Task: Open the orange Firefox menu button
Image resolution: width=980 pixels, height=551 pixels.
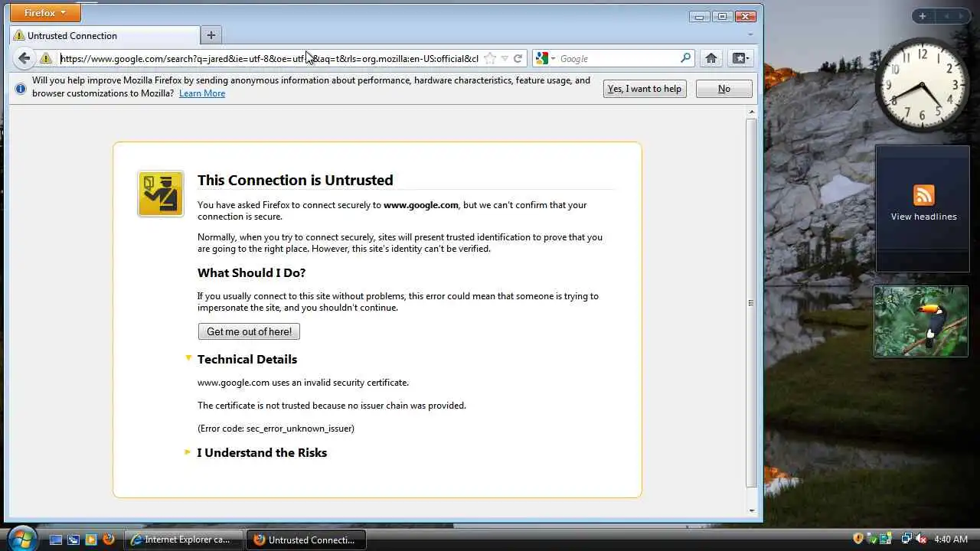Action: (46, 13)
